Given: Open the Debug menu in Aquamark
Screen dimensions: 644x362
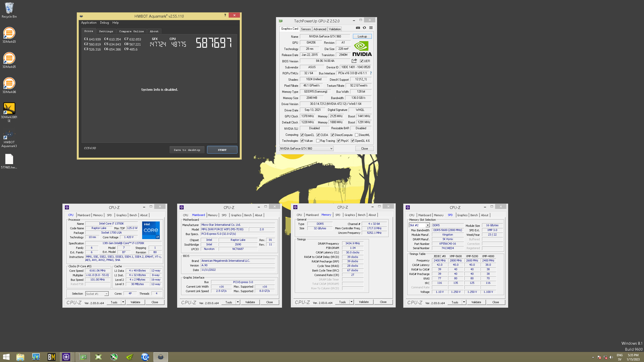Looking at the screenshot, I should [104, 23].
